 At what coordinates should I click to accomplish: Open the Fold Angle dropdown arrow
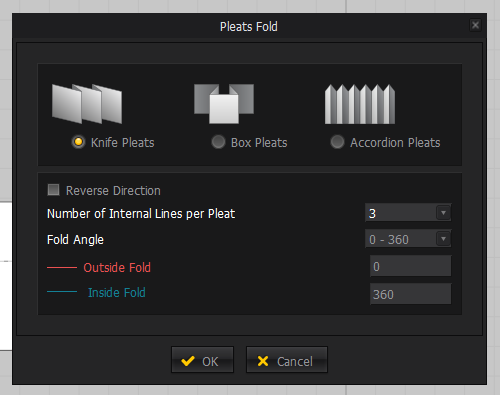click(x=443, y=239)
